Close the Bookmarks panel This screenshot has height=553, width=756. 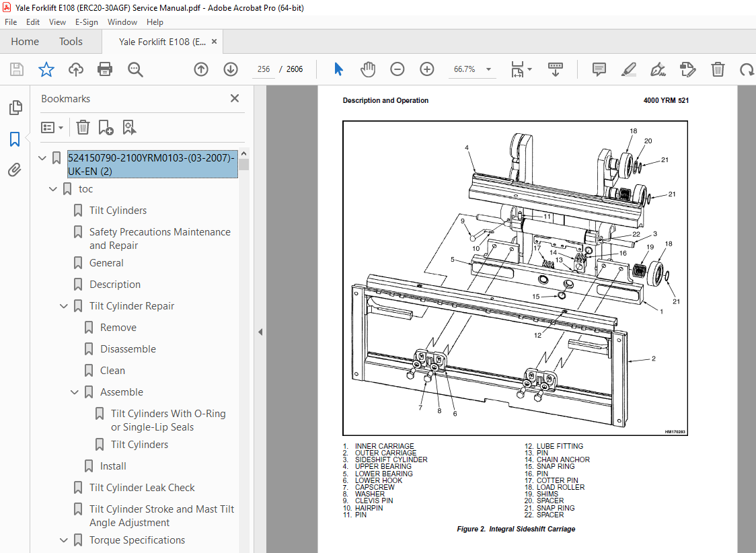pos(235,98)
